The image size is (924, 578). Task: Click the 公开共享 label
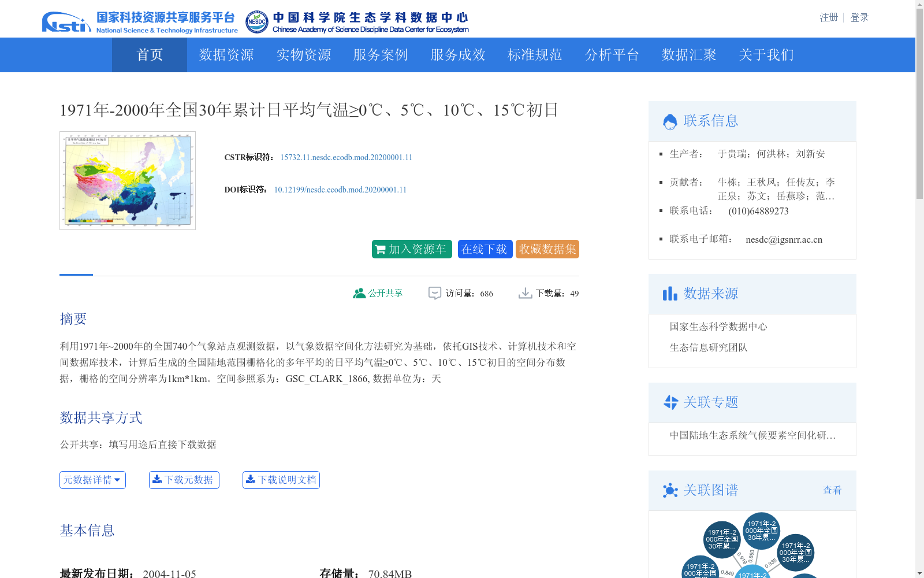tap(386, 293)
